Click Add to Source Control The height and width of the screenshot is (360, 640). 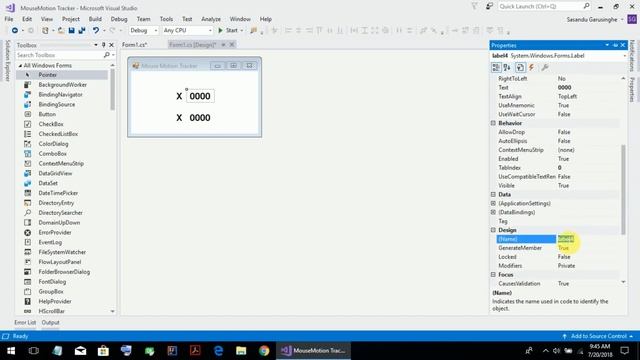coord(598,336)
